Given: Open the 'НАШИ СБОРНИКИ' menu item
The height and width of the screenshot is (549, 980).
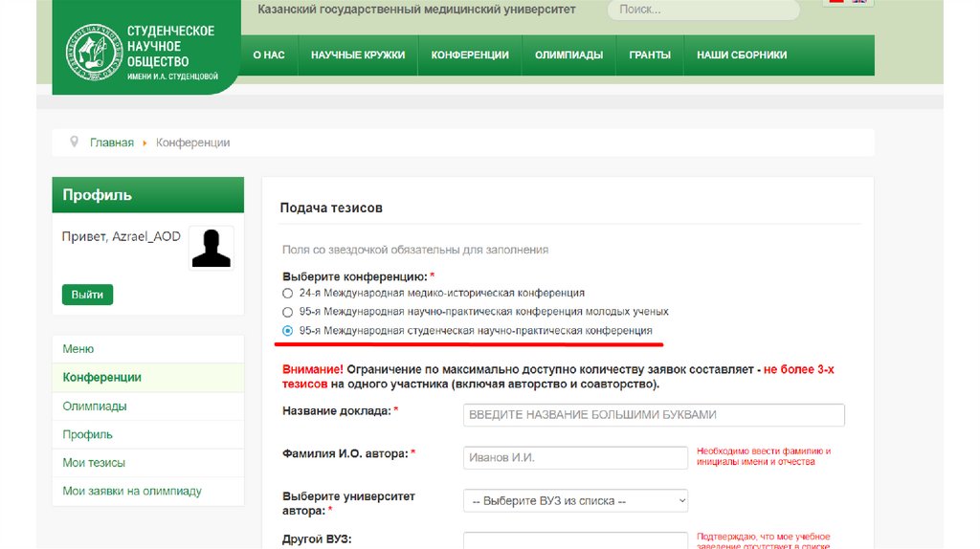Looking at the screenshot, I should click(x=742, y=55).
